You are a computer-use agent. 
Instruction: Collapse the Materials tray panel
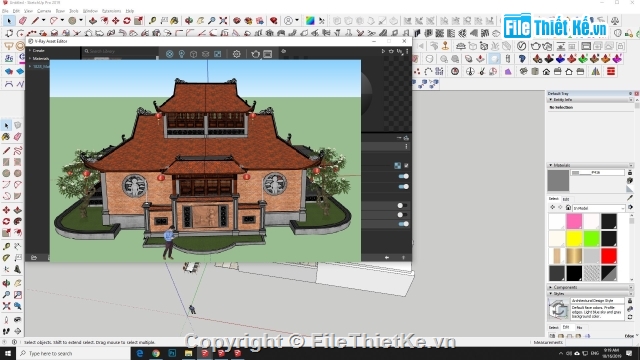[551, 165]
